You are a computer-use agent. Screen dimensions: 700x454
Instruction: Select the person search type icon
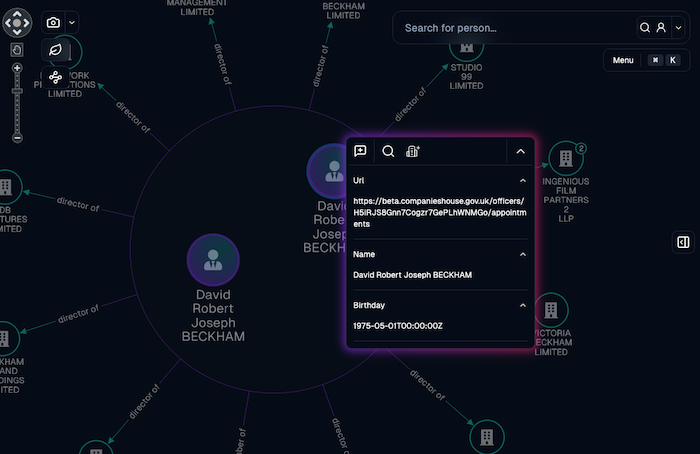(x=661, y=28)
